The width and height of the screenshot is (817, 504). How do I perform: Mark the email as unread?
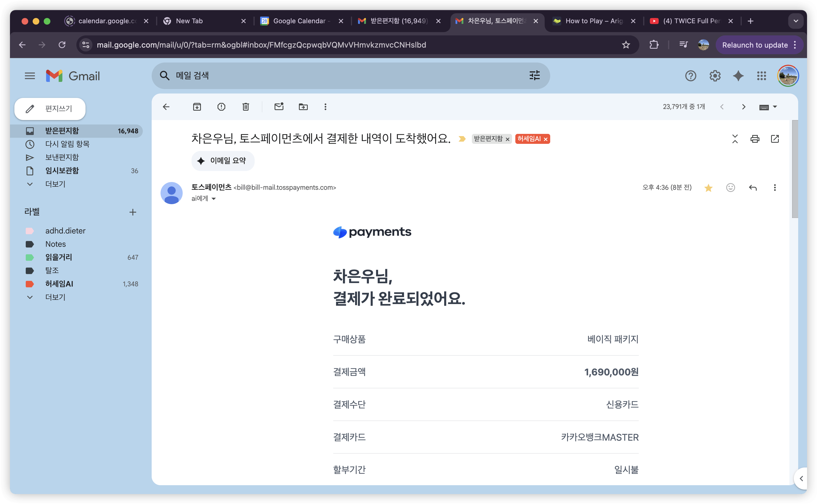pyautogui.click(x=279, y=107)
